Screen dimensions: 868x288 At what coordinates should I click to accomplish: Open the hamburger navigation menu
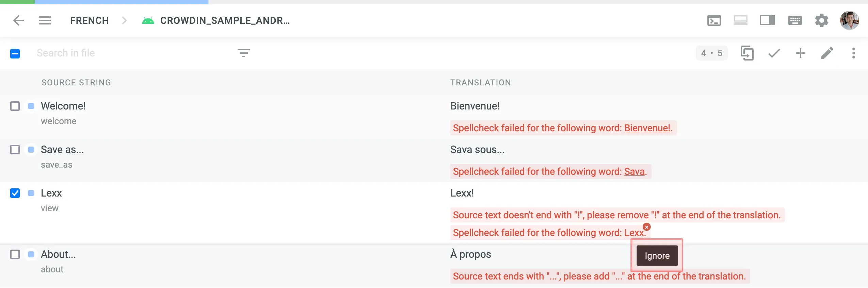click(45, 20)
